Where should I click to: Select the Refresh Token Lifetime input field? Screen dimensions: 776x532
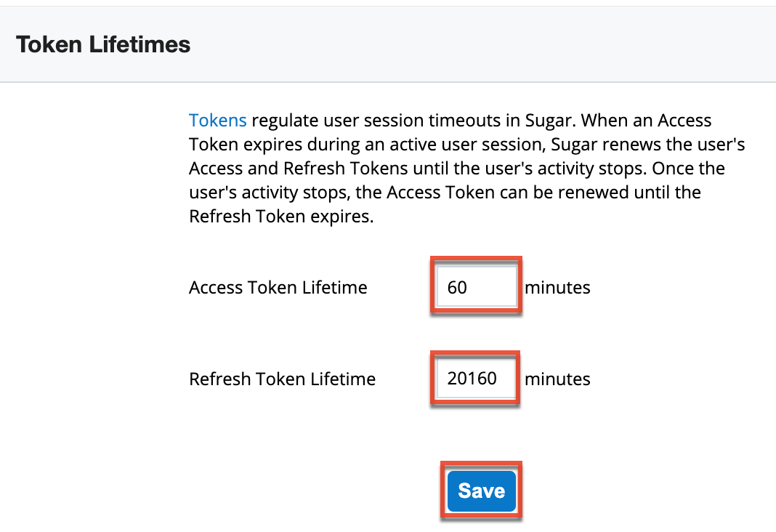pyautogui.click(x=474, y=378)
